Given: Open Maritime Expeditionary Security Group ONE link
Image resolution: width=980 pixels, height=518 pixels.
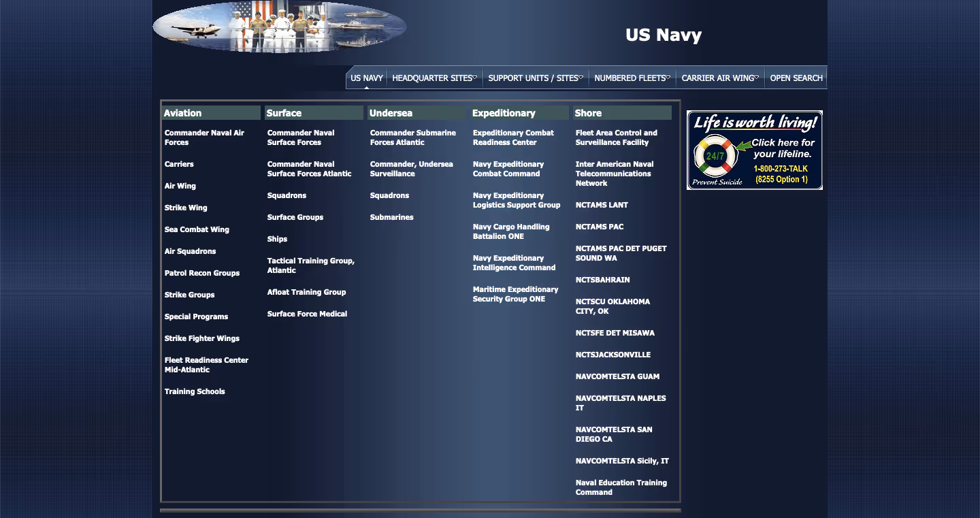Looking at the screenshot, I should (516, 294).
